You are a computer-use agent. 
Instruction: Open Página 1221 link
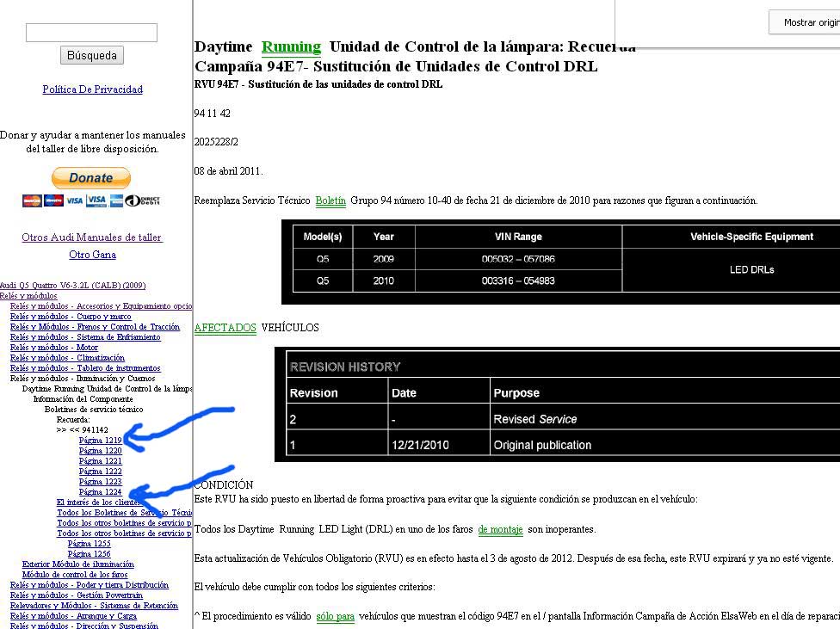click(100, 460)
